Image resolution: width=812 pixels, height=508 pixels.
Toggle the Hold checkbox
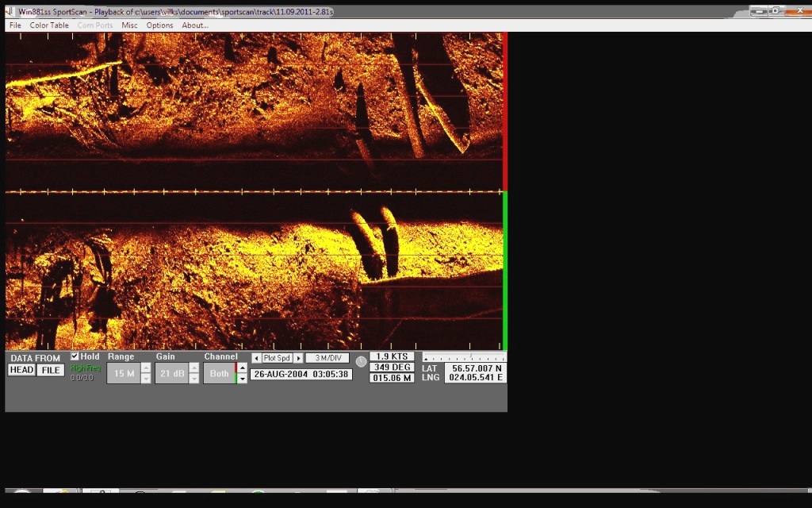[x=75, y=357]
